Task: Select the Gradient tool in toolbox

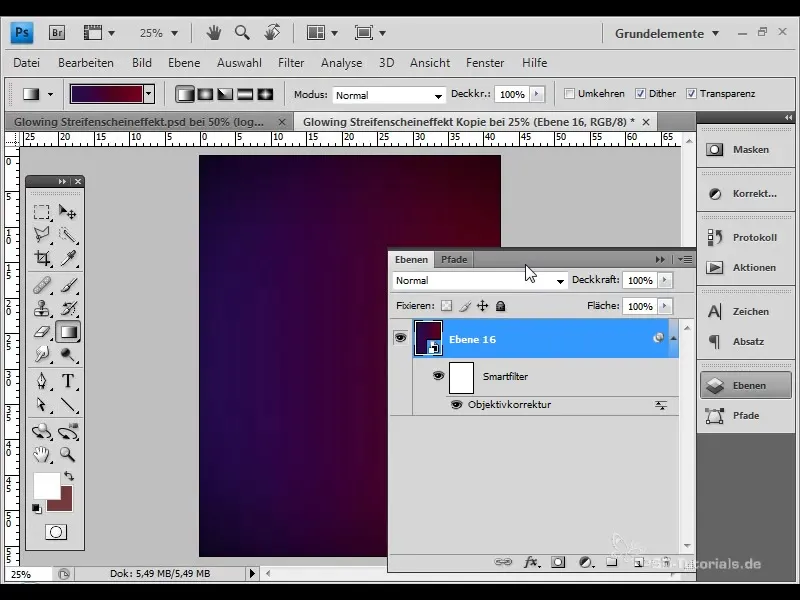Action: pos(68,332)
